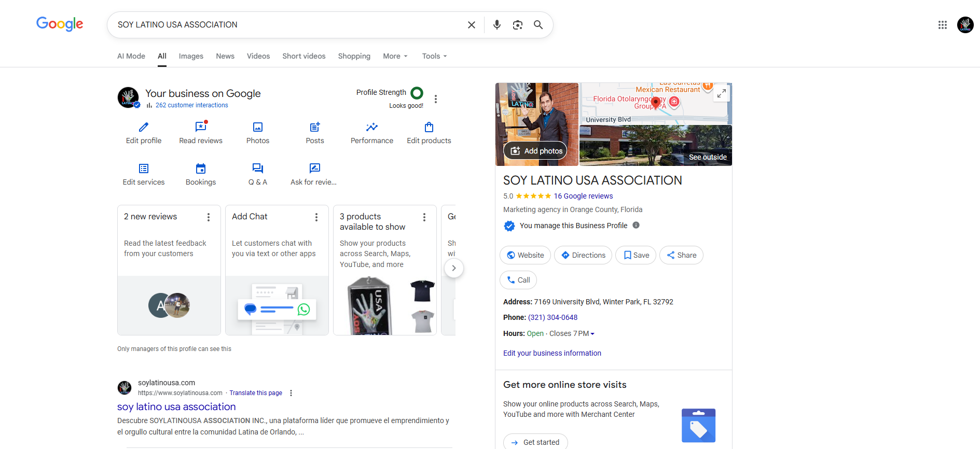Switch to the Images tab
The width and height of the screenshot is (980, 449).
click(191, 56)
